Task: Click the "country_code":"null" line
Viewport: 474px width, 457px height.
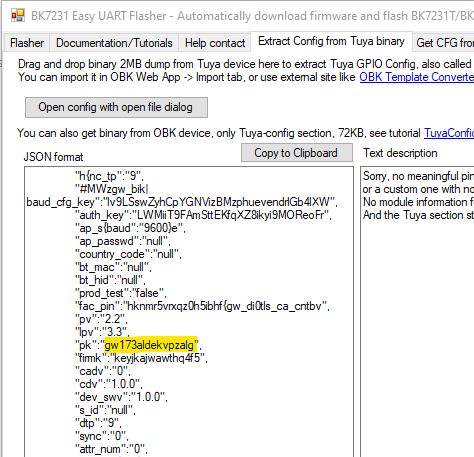Action: click(128, 254)
